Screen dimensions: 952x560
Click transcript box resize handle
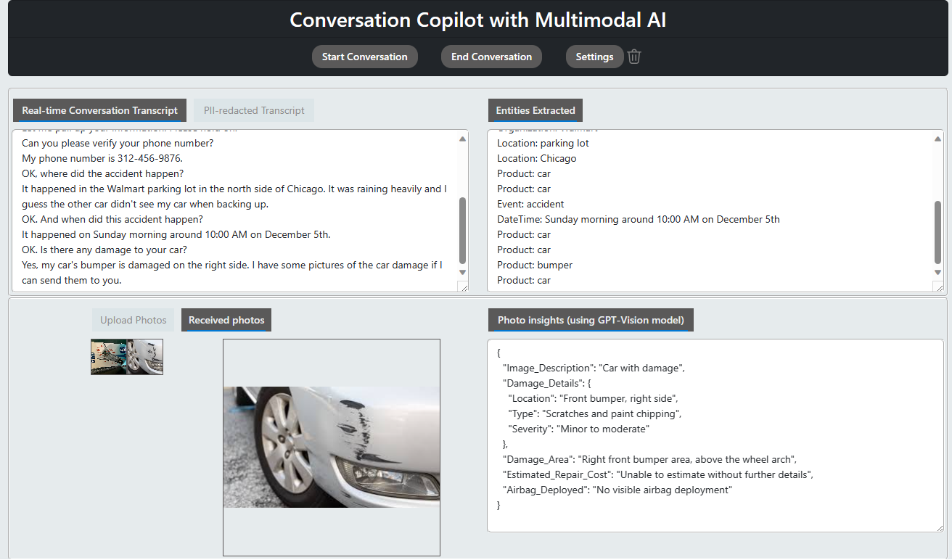point(463,287)
